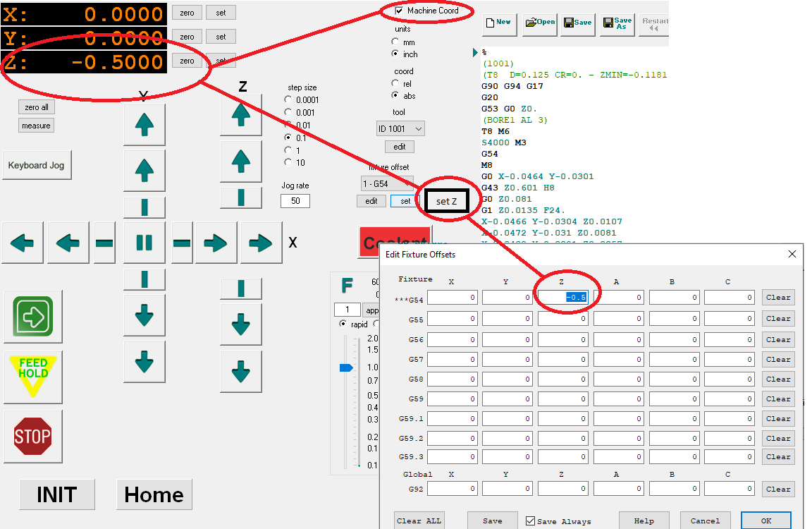Click the G54 Z offset input field

[562, 298]
